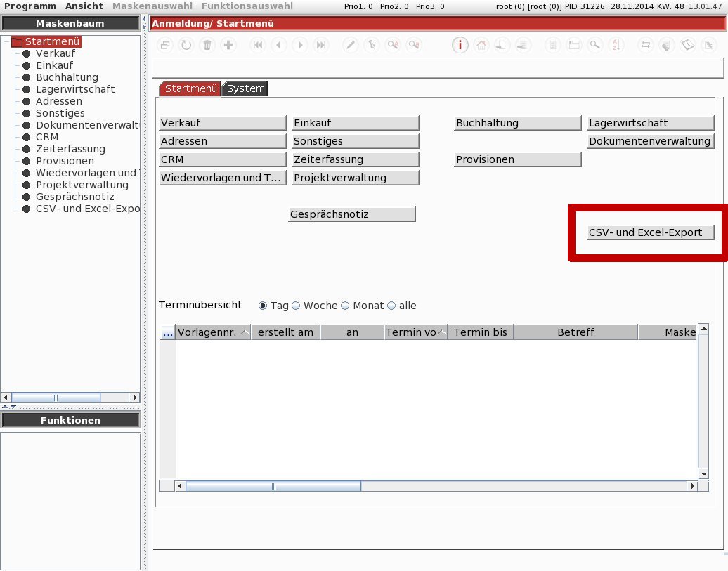
Task: Click the home house toolbar icon
Action: coord(481,45)
